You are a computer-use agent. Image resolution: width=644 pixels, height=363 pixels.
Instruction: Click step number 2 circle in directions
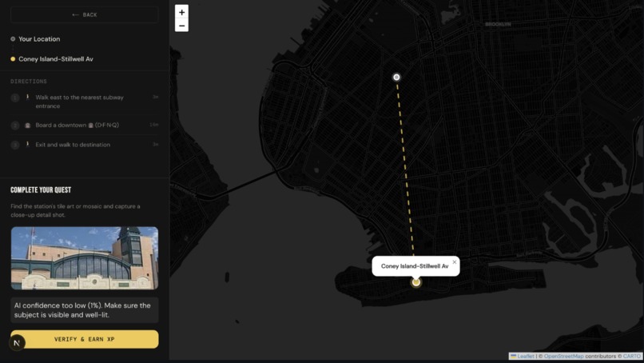pyautogui.click(x=15, y=126)
